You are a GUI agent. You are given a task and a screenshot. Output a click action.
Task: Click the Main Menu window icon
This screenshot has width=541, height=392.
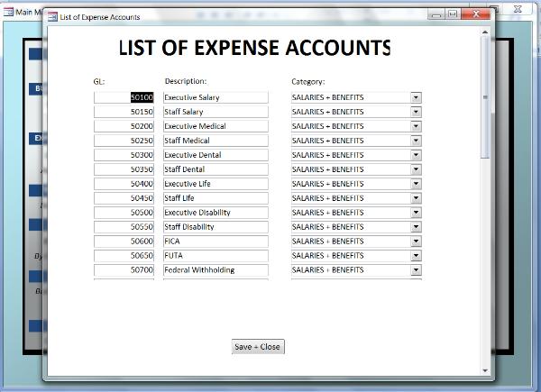(x=7, y=12)
